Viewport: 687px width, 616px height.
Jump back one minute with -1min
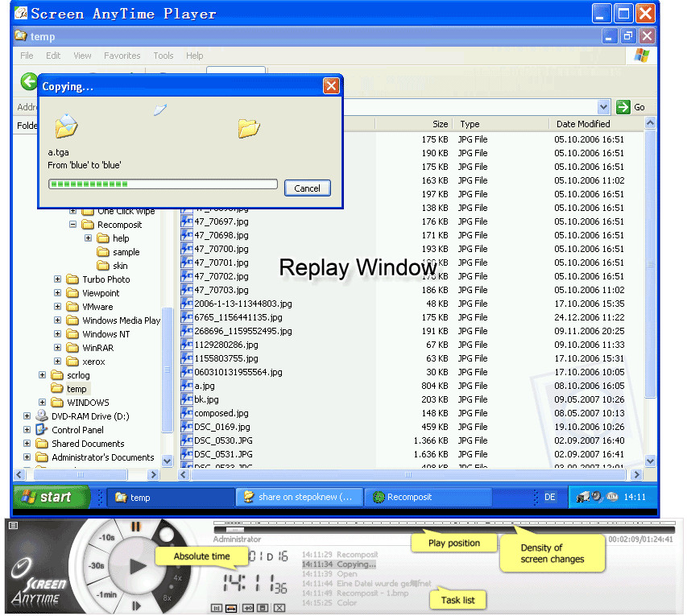(107, 594)
